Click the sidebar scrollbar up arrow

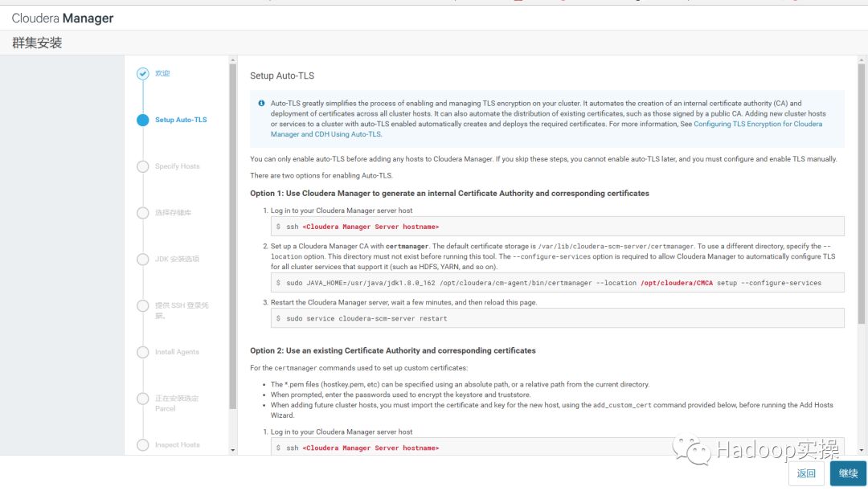tap(232, 59)
